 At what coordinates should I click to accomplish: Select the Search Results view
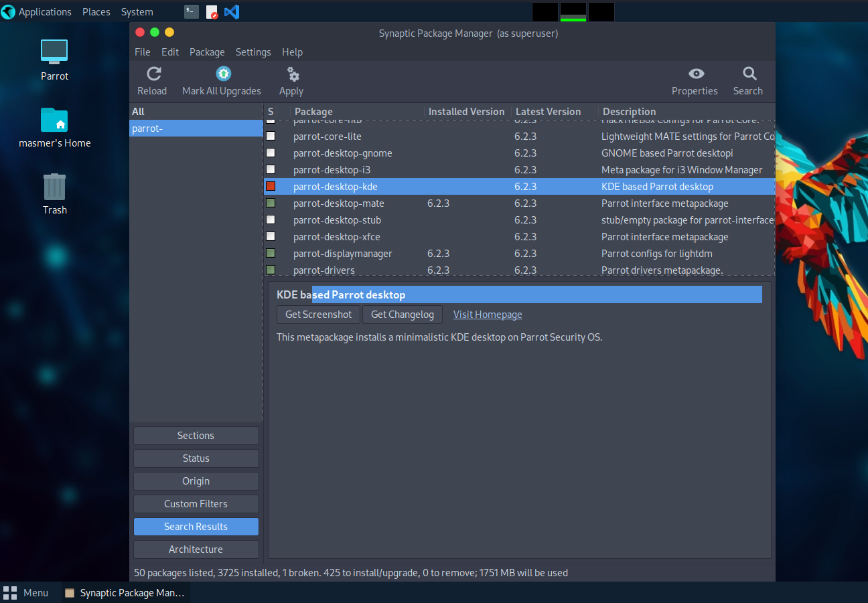196,526
